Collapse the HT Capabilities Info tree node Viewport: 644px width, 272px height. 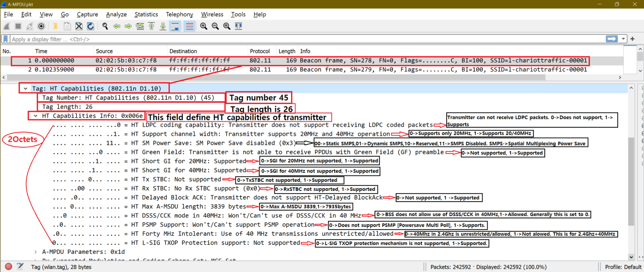click(35, 115)
